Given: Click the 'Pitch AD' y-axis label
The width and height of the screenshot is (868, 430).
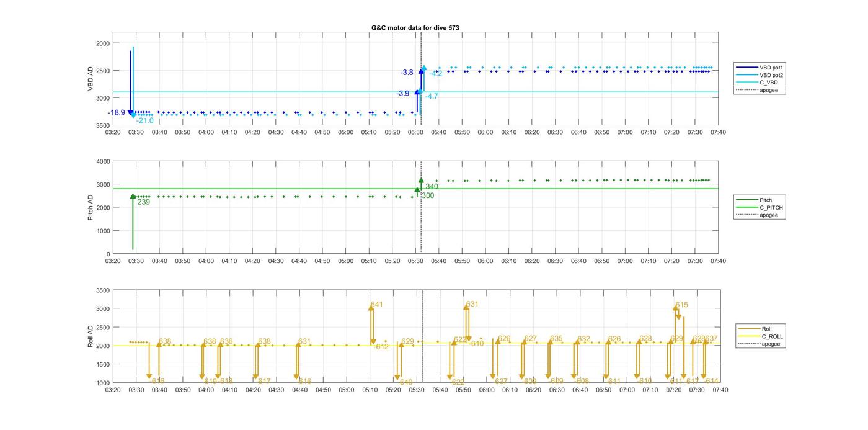Looking at the screenshot, I should tap(91, 207).
